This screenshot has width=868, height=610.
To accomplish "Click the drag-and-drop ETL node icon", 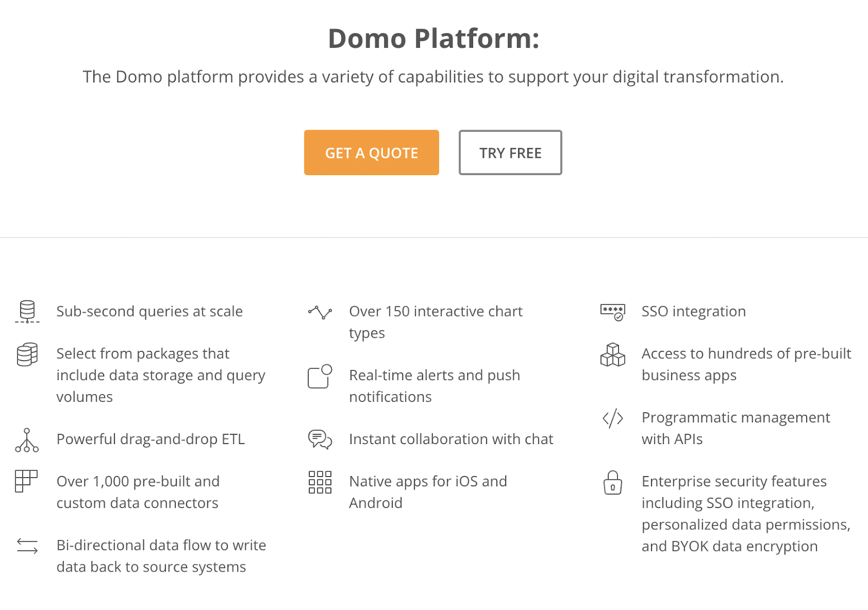I will (27, 440).
